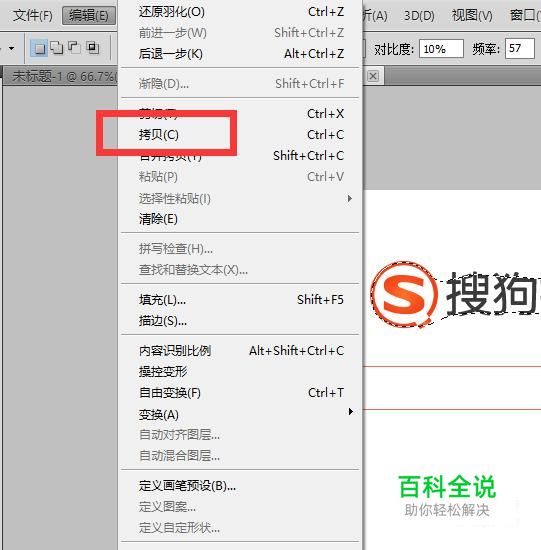The image size is (541, 550).
Task: Select the Intersect with selection icon
Action: coord(93,47)
